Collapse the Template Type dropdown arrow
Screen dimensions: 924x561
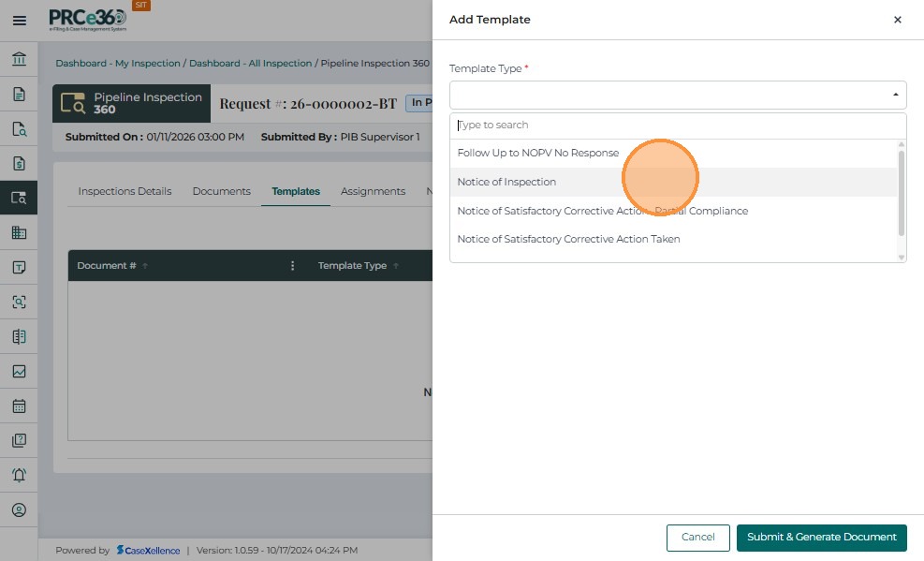895,96
